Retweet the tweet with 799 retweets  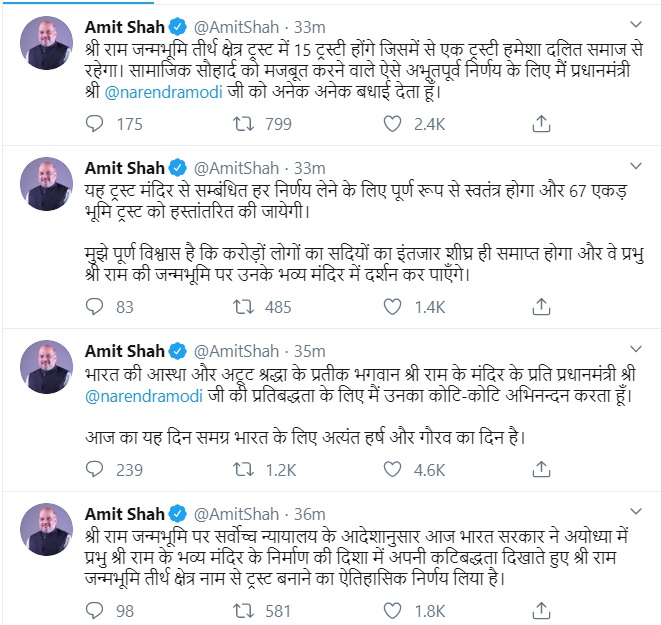(243, 124)
